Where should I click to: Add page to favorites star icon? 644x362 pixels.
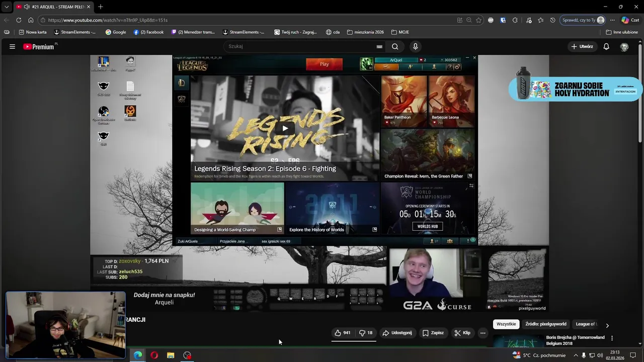click(478, 20)
